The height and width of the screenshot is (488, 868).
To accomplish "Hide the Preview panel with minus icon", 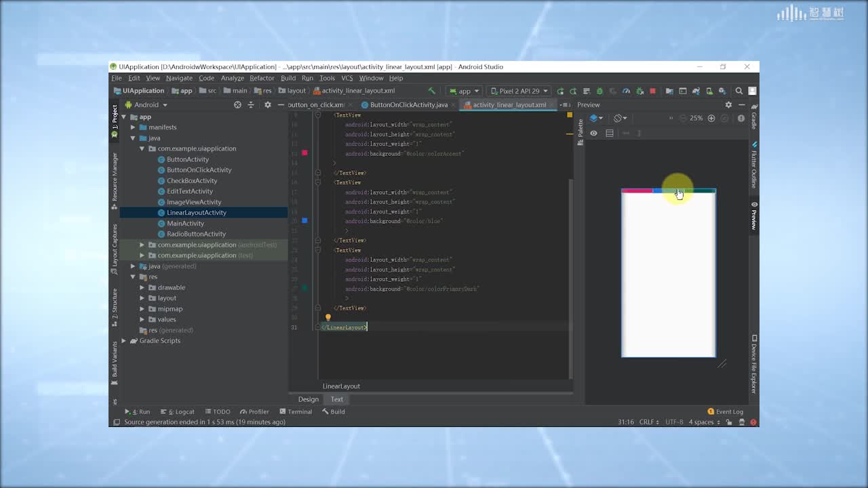I will [x=742, y=105].
